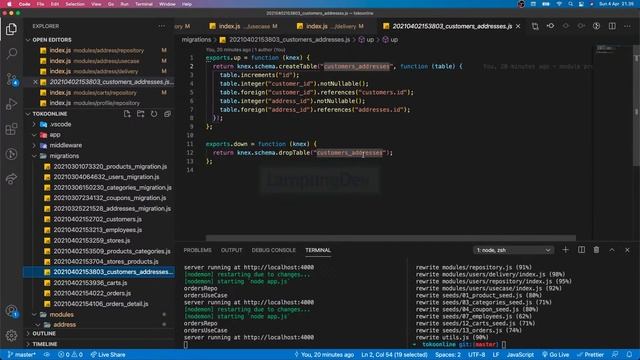Image resolution: width=640 pixels, height=360 pixels.
Task: Open the Apple menu
Action: tap(9, 4)
